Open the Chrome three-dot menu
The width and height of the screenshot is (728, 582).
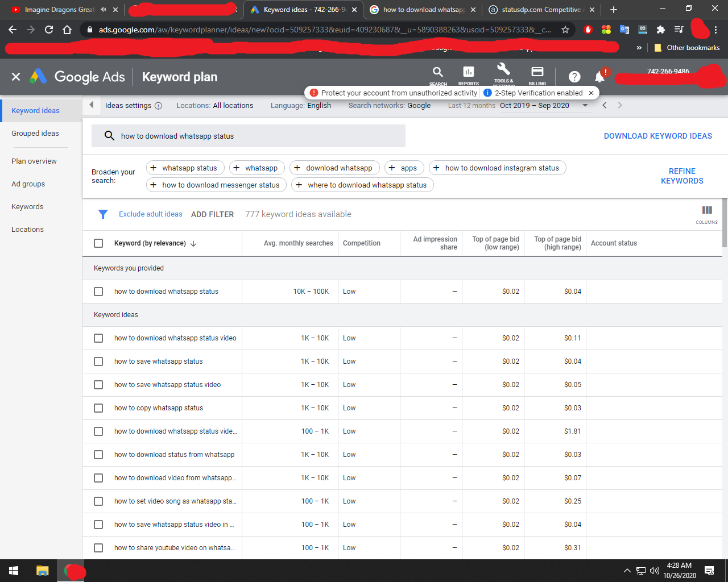click(x=716, y=30)
